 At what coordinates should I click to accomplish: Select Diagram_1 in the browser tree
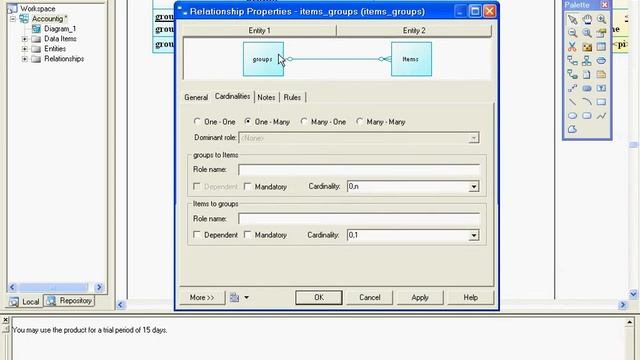pos(60,29)
